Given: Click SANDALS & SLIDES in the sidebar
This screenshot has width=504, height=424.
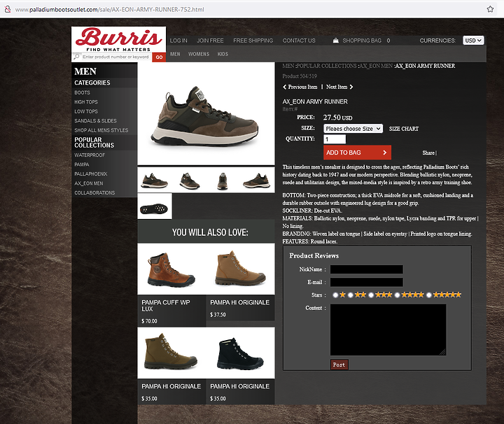Looking at the screenshot, I should click(95, 121).
